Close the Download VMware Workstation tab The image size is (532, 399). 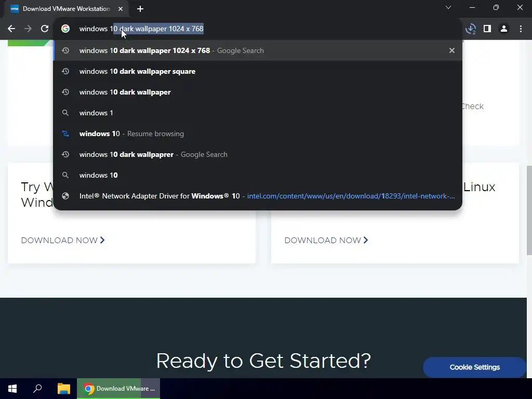pyautogui.click(x=121, y=9)
